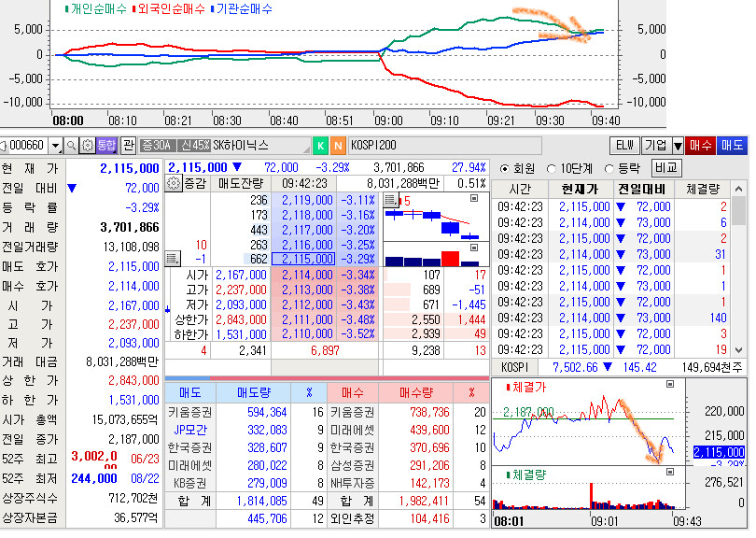
Task: Click JP모간 in seller list
Action: pos(190,430)
